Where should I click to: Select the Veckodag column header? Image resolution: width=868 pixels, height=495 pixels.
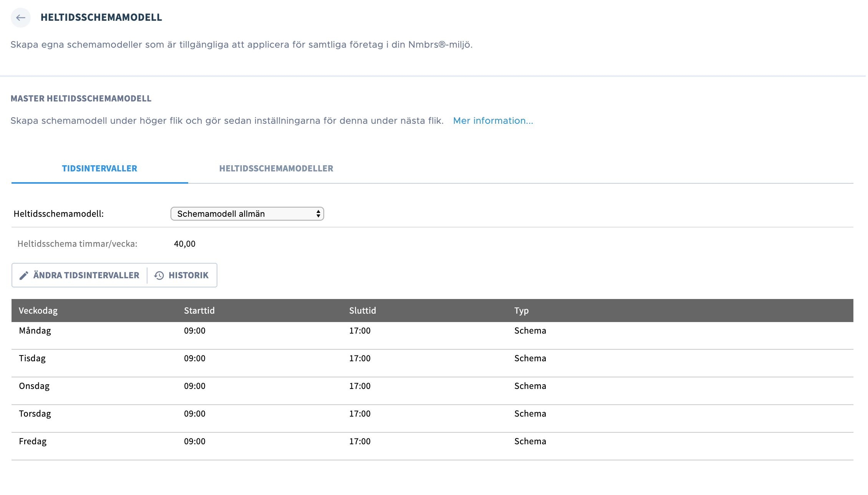coord(38,311)
